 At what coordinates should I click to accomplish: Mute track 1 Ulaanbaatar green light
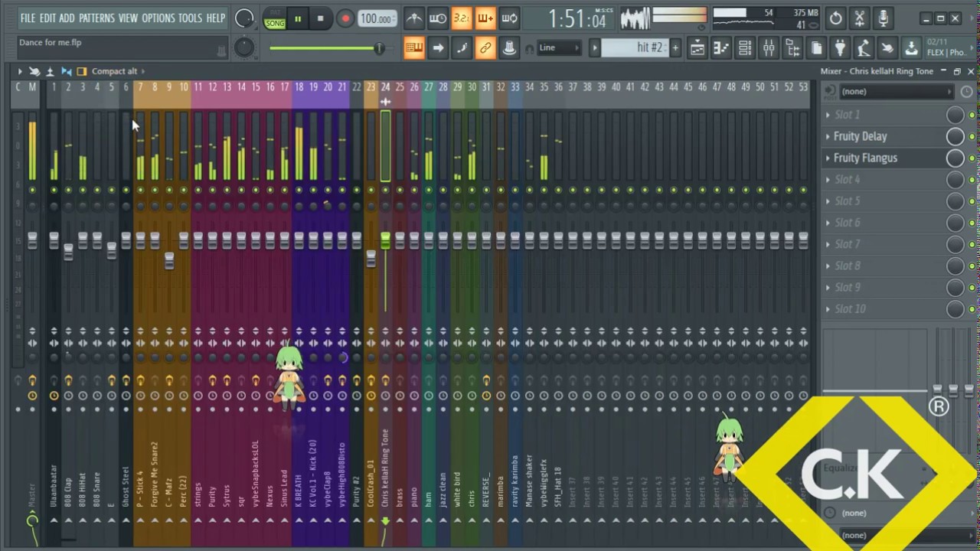point(54,190)
